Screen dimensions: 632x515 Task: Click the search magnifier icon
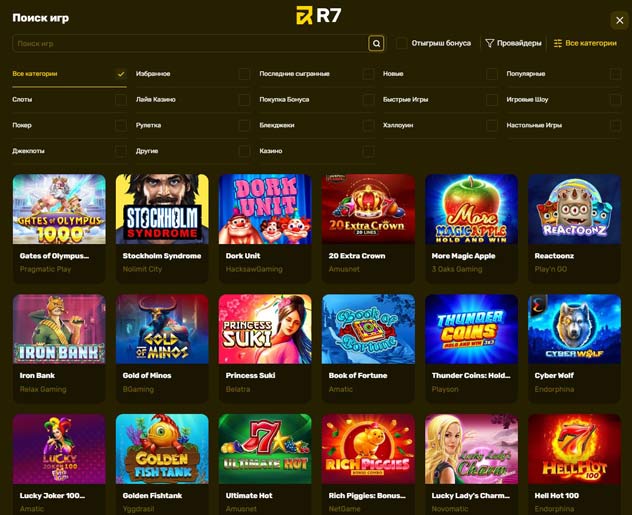[376, 44]
